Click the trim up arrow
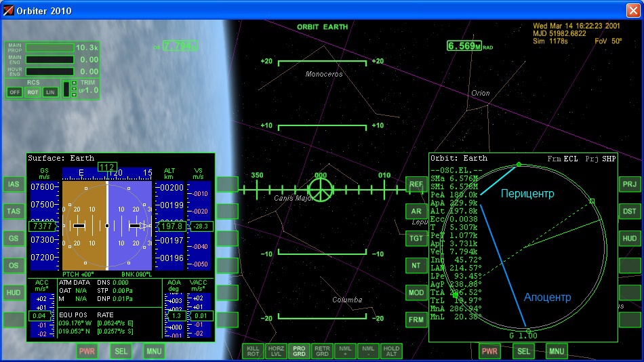644x362 pixels. pyautogui.click(x=74, y=83)
